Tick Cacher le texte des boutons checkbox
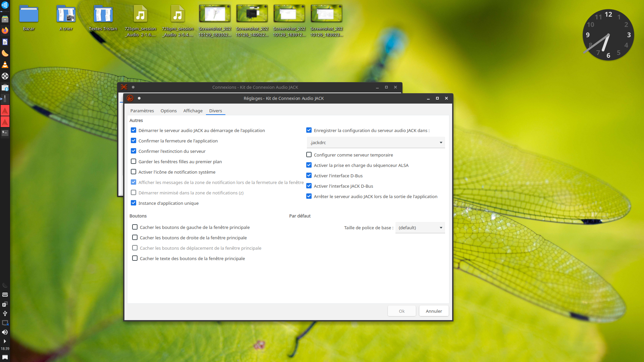 coord(135,258)
